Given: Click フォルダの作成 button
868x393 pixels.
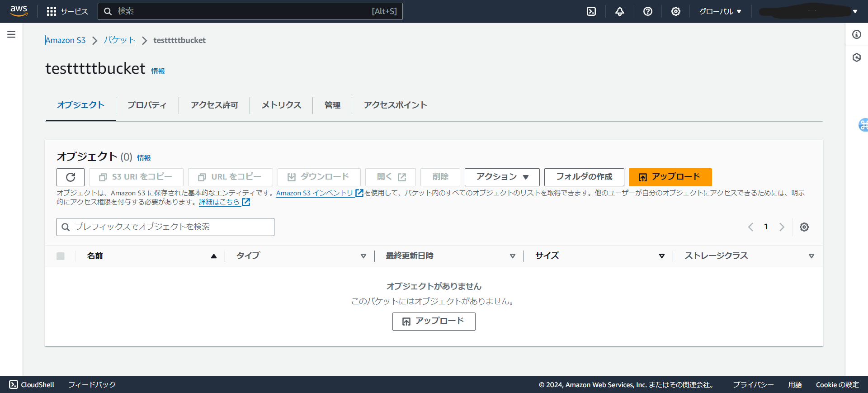Looking at the screenshot, I should (x=584, y=177).
